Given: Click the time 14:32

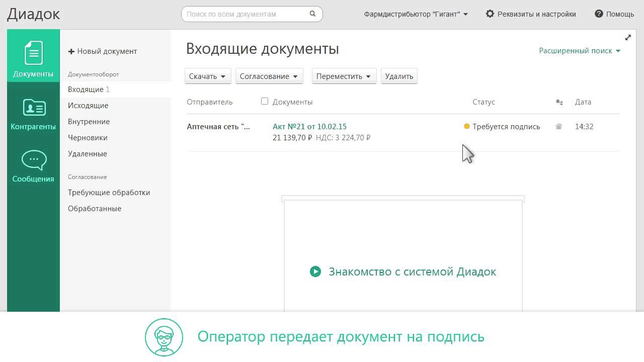Looking at the screenshot, I should [584, 127].
